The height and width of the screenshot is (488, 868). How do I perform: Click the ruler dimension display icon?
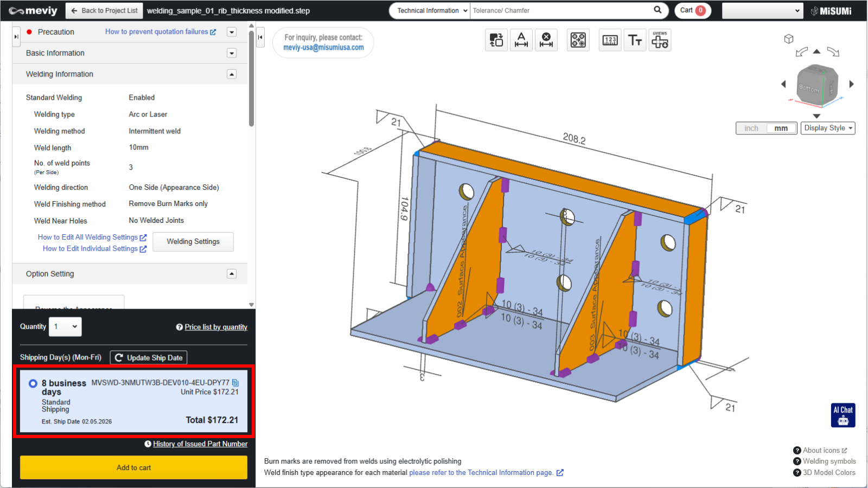point(610,40)
